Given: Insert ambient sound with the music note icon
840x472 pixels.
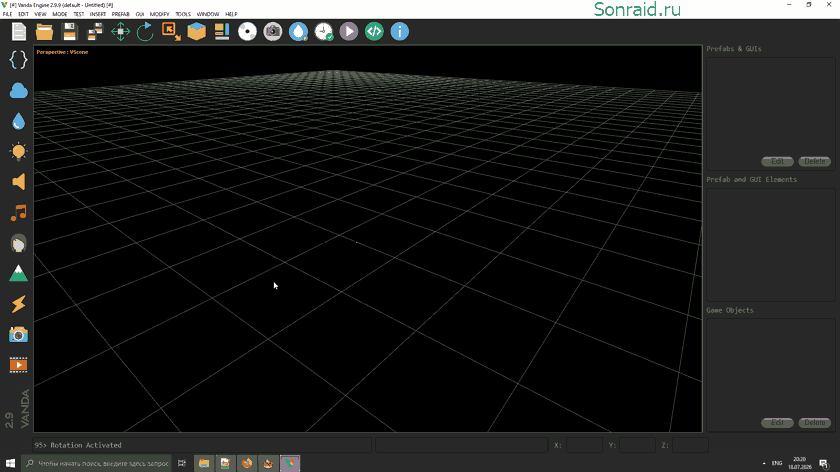Looking at the screenshot, I should pos(18,213).
